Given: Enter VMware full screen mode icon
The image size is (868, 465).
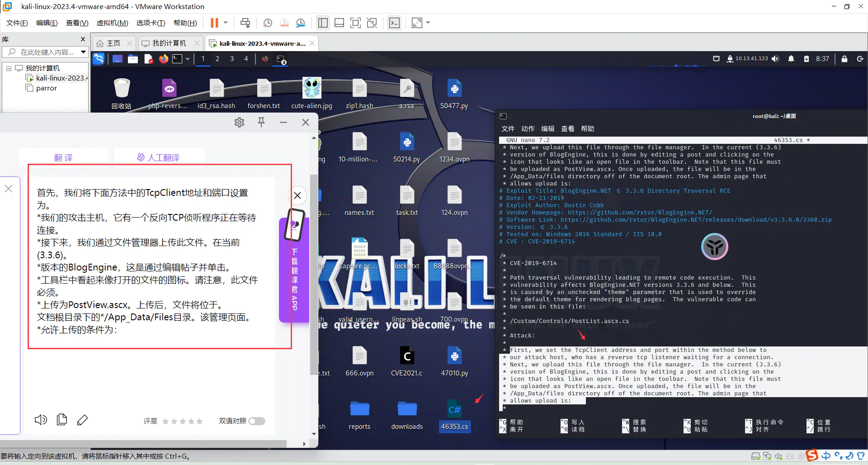Looking at the screenshot, I should point(355,23).
